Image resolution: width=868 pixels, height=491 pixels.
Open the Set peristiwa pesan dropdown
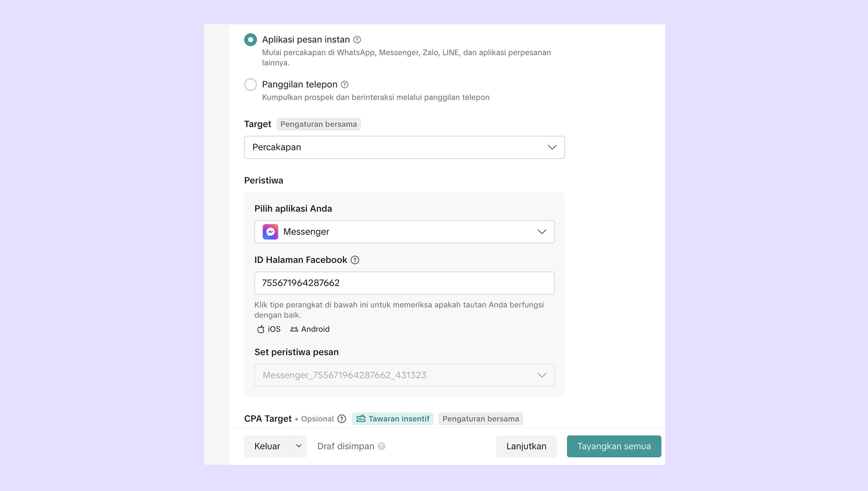point(404,375)
